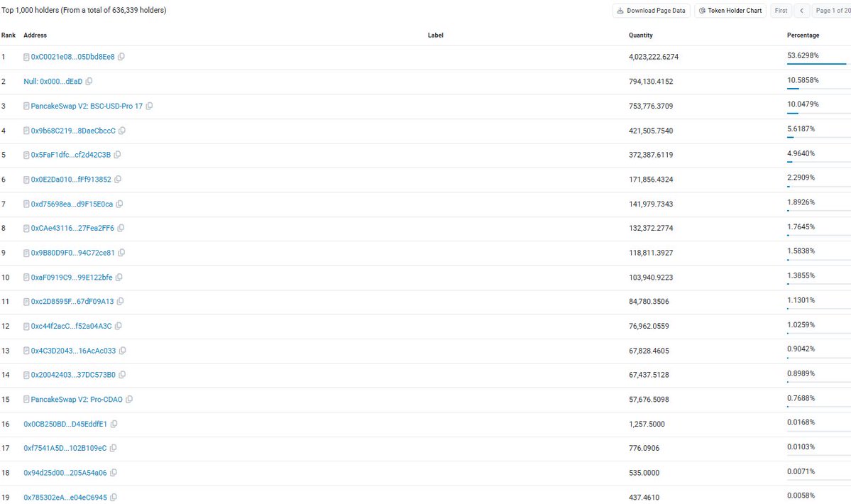Open holder 0x9b68C219...8DaeCbccC
Screen dimensions: 851x504
[x=73, y=131]
